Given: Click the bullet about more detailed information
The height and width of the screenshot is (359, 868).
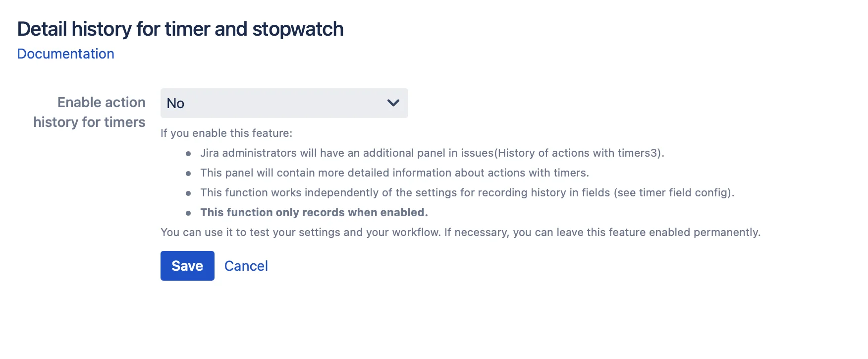Looking at the screenshot, I should tap(394, 173).
